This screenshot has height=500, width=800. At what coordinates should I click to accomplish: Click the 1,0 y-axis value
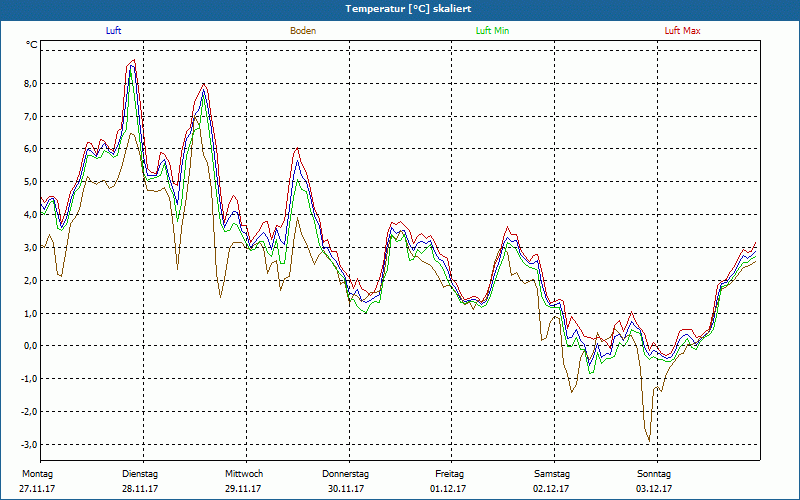(30, 313)
